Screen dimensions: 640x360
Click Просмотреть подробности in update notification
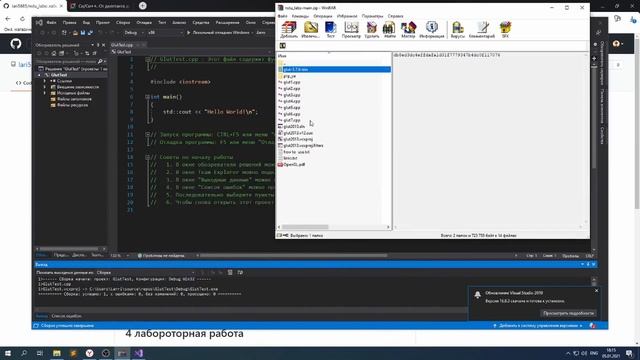pyautogui.click(x=568, y=313)
